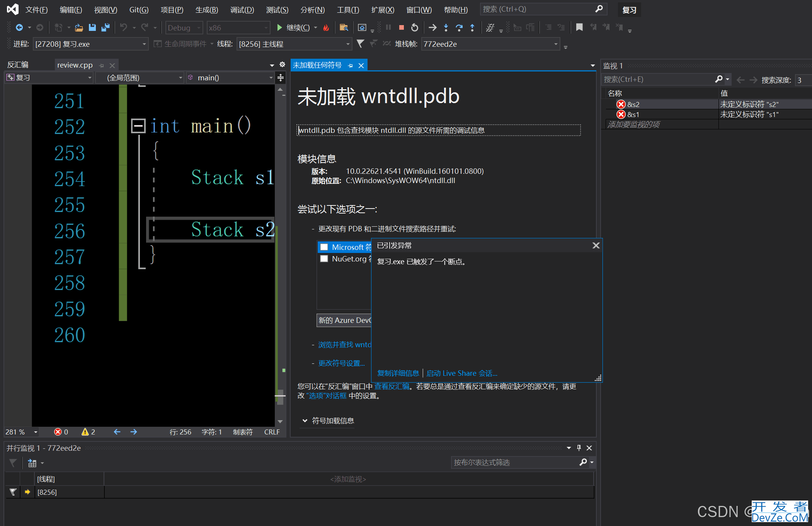This screenshot has height=526, width=812.
Task: Open the settings gear above the editor
Action: tap(282, 64)
